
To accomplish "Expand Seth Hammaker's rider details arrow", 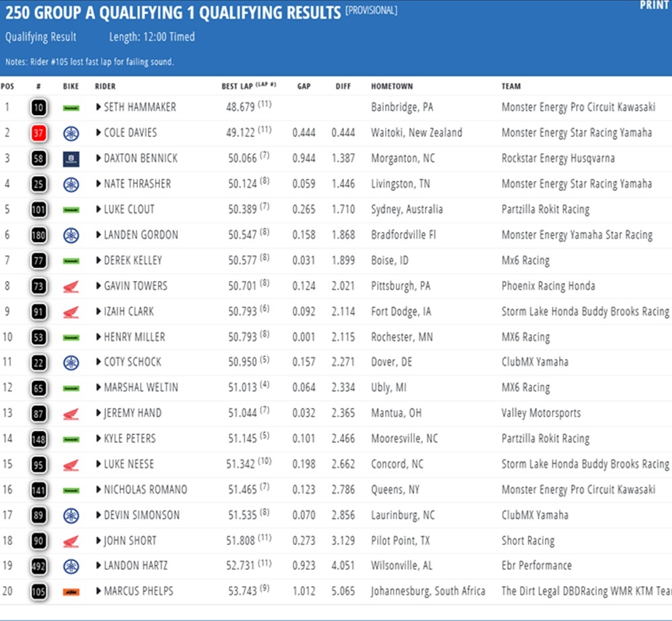I will [99, 108].
